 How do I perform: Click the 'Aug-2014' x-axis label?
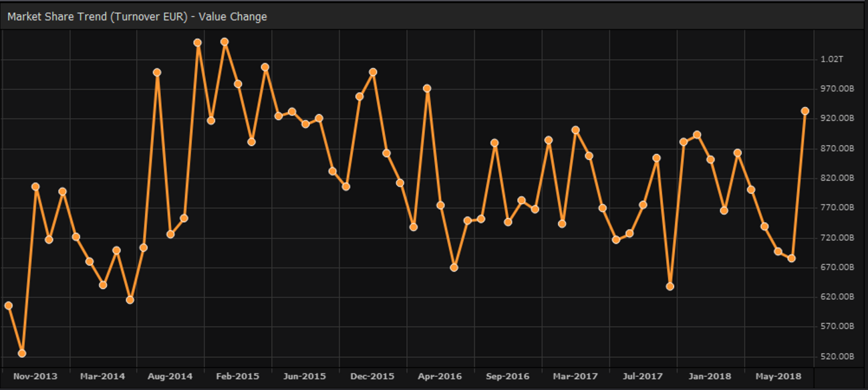click(170, 377)
